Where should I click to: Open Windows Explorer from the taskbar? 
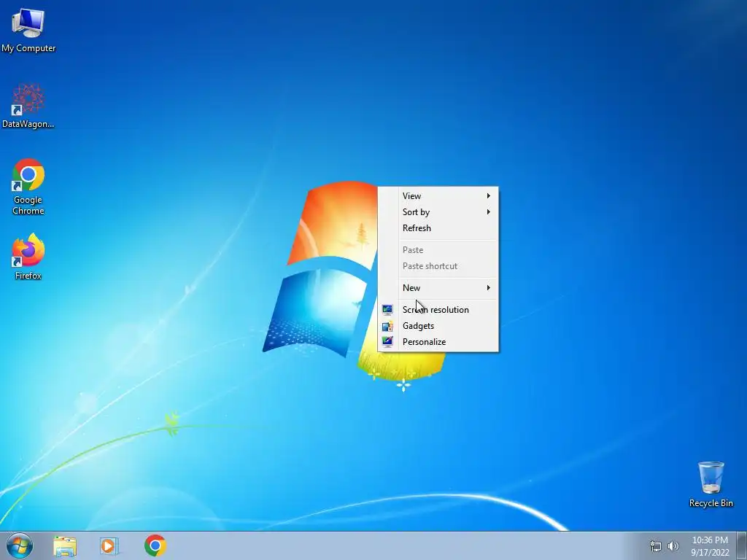click(x=65, y=545)
